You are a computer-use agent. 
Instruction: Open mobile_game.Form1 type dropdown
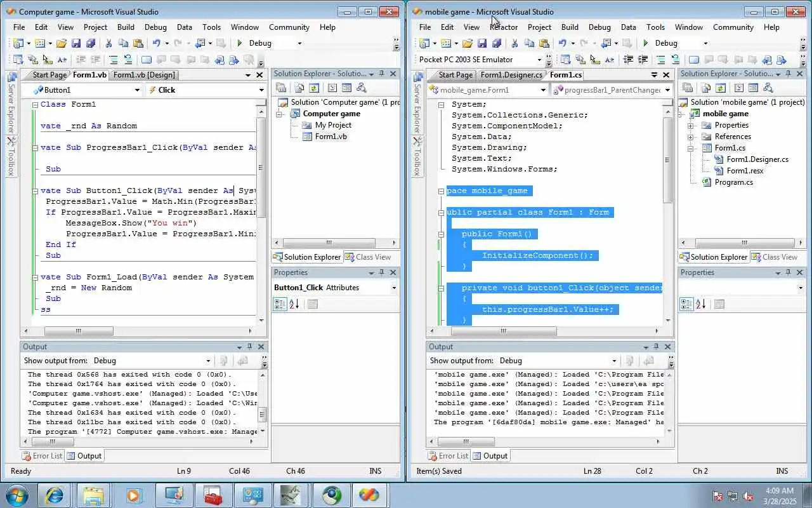pyautogui.click(x=543, y=90)
